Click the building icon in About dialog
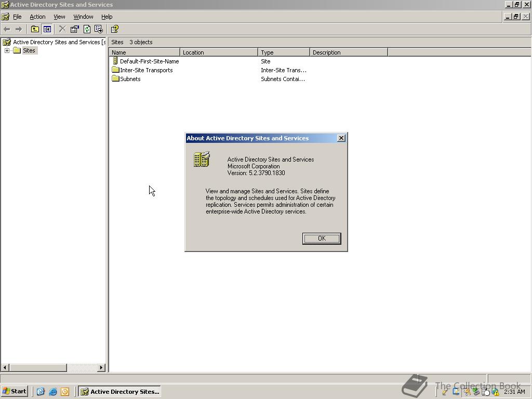Screen dimensions: 532x399 (202, 159)
